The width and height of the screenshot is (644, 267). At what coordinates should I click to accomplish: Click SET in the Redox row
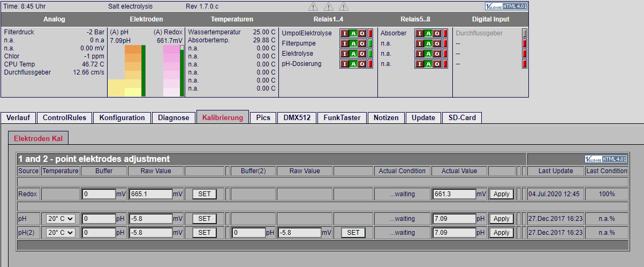tap(204, 194)
